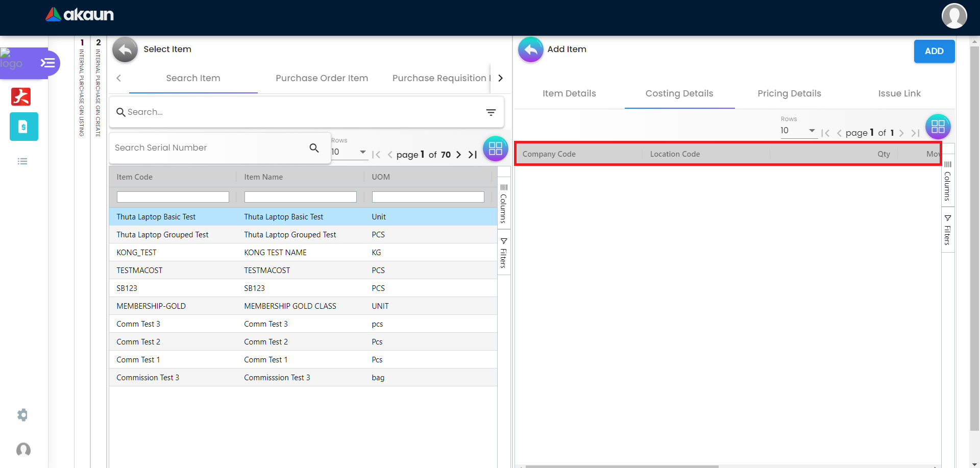Screen dimensions: 980x468
Task: Open the Rows dropdown in Costing Details
Action: coord(798,131)
